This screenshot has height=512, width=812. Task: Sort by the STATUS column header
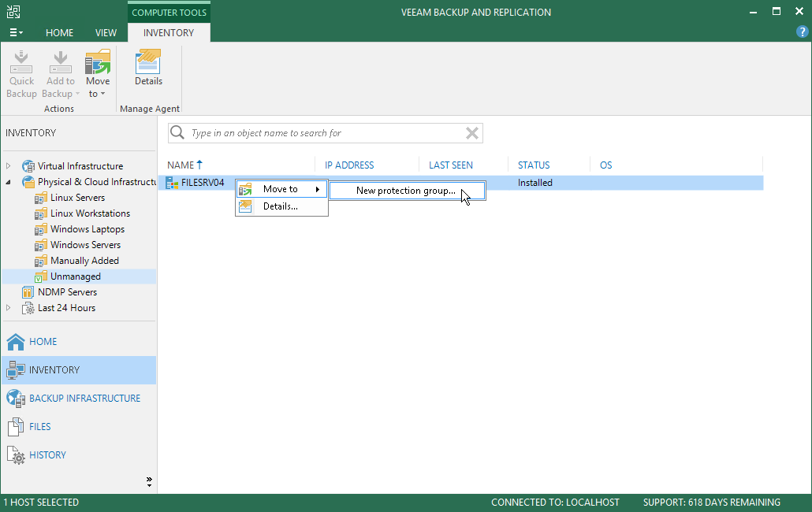(534, 165)
